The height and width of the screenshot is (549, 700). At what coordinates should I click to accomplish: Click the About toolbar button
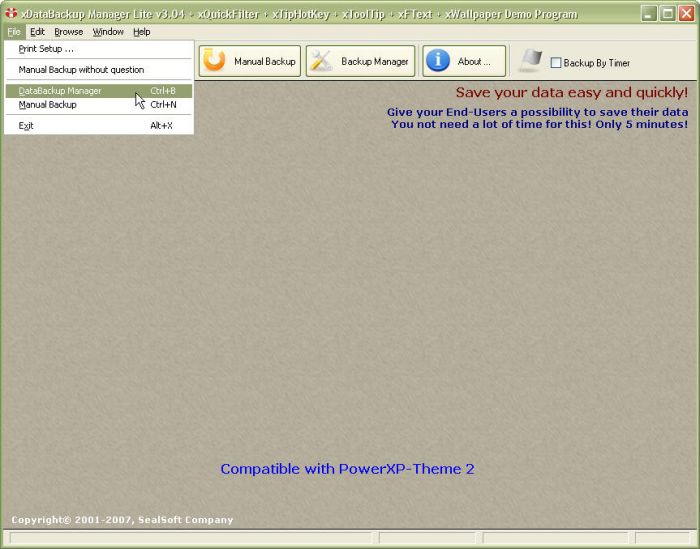pyautogui.click(x=464, y=61)
